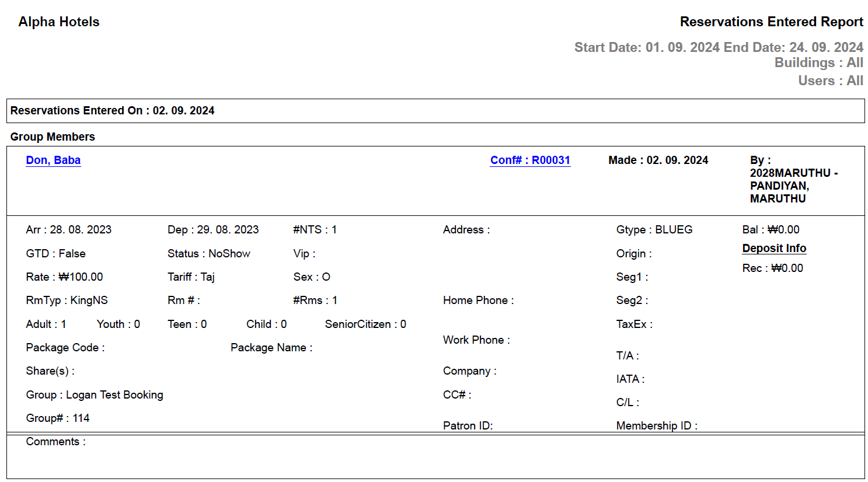Image resolution: width=868 pixels, height=482 pixels.
Task: Click the Reservations Entered Report heading
Action: click(771, 22)
